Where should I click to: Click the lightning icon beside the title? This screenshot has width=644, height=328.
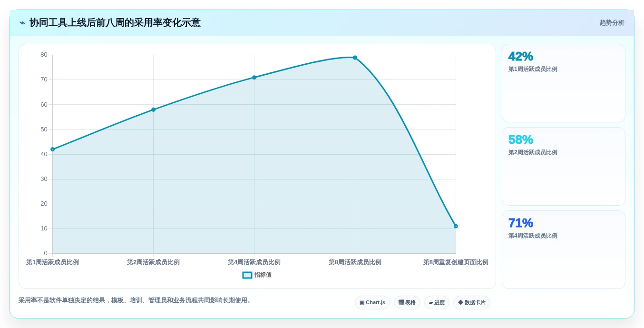point(22,23)
